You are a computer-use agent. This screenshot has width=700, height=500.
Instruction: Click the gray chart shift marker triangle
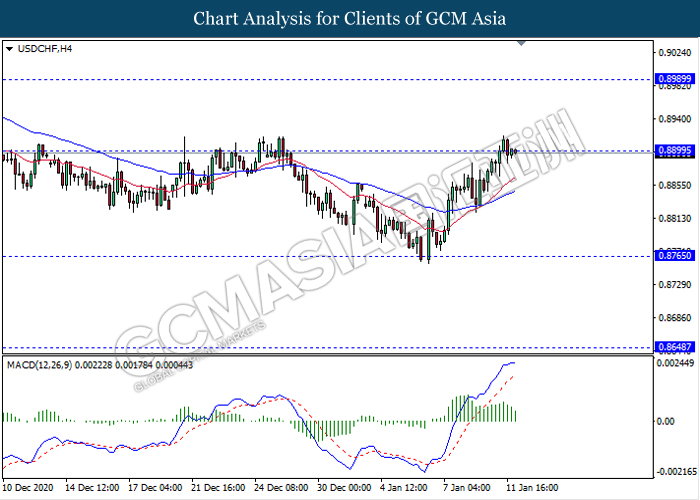point(521,44)
